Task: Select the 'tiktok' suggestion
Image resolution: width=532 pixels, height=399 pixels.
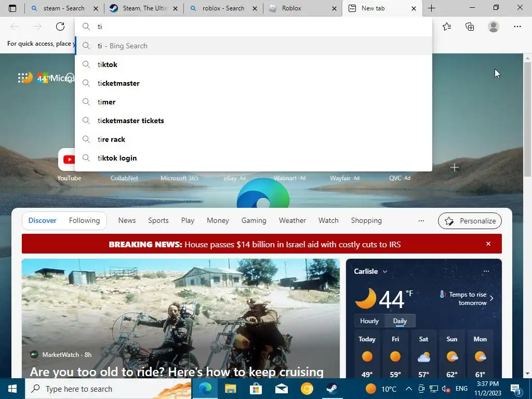Action: [x=254, y=64]
